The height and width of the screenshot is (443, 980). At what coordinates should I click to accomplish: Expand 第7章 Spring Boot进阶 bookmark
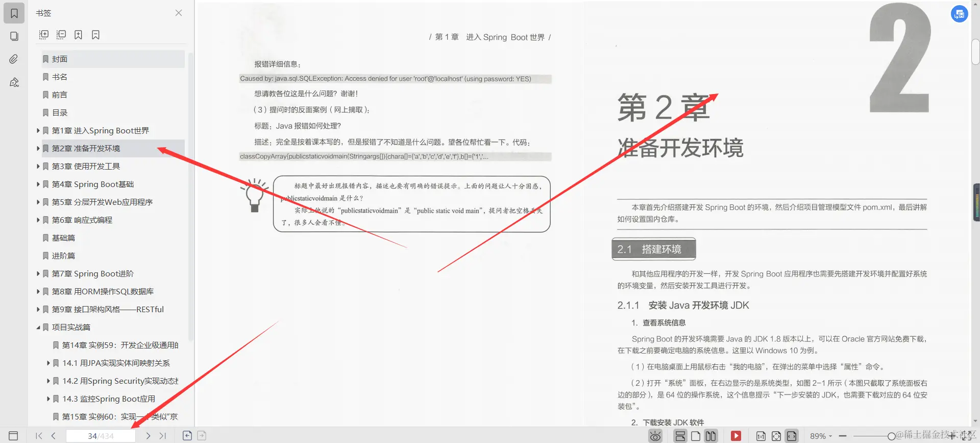(38, 273)
